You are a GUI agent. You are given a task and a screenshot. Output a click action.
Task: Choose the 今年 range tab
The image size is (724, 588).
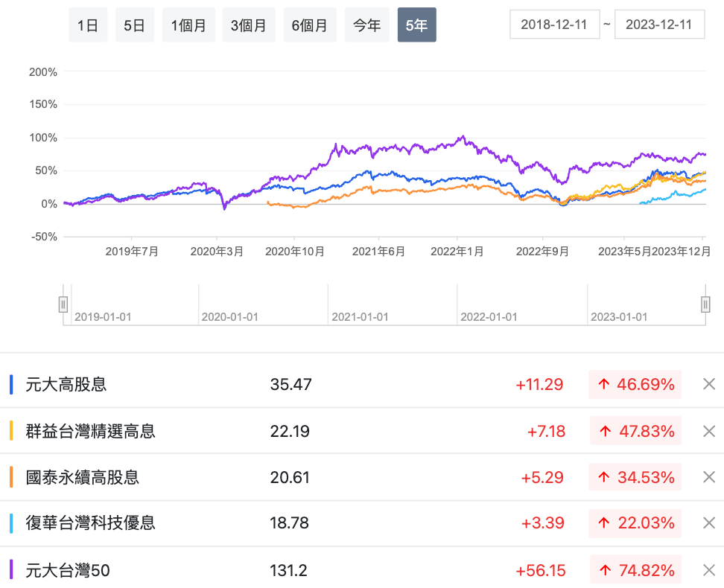click(366, 25)
